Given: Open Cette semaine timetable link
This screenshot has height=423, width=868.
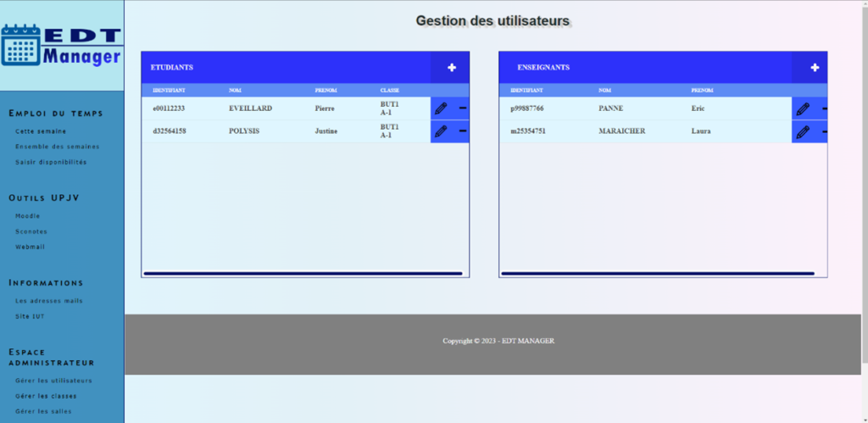Looking at the screenshot, I should click(x=41, y=131).
